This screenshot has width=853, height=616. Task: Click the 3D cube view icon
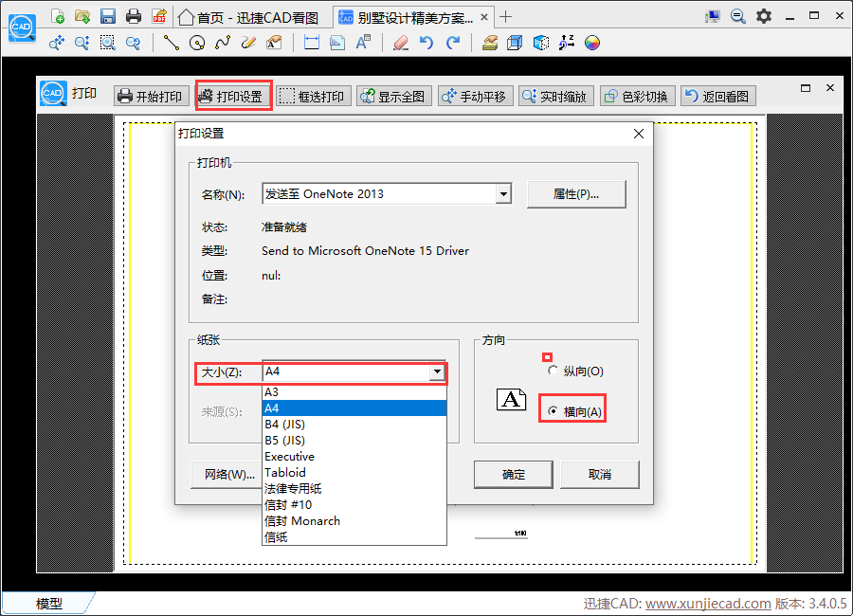click(515, 43)
